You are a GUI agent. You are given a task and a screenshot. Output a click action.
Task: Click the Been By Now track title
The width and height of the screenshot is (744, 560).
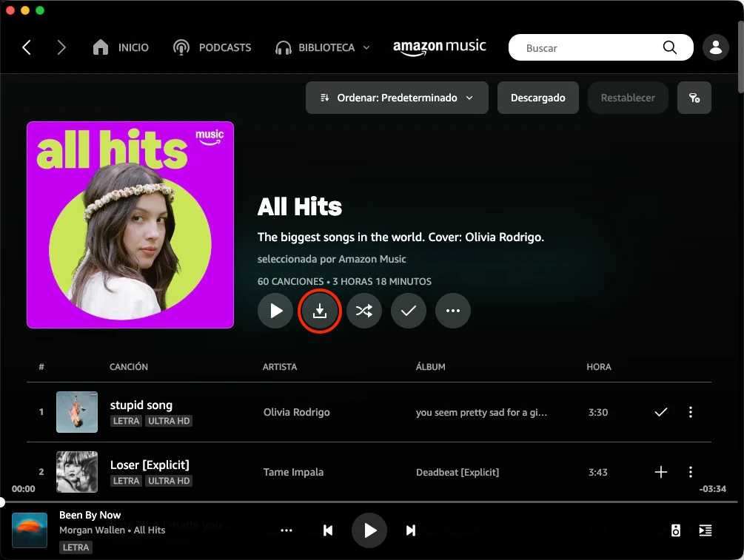(x=90, y=515)
